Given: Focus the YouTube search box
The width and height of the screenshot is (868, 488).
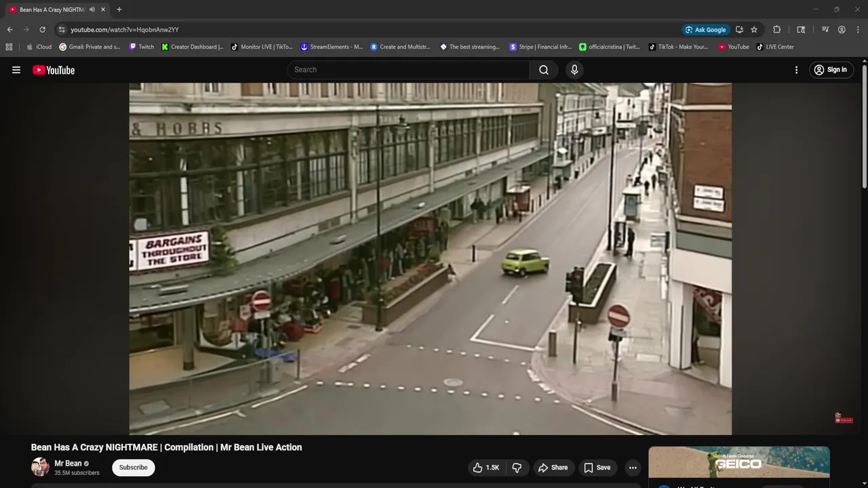Looking at the screenshot, I should click(409, 70).
